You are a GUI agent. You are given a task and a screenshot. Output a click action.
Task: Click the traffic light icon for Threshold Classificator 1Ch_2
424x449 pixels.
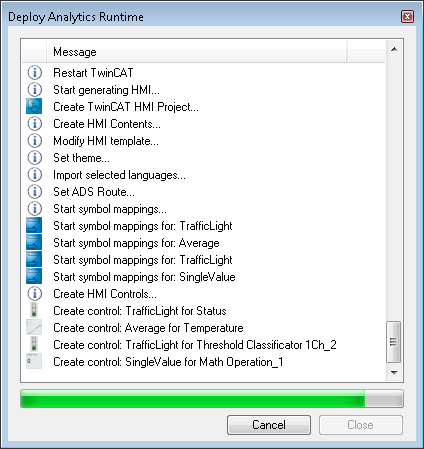pos(34,344)
